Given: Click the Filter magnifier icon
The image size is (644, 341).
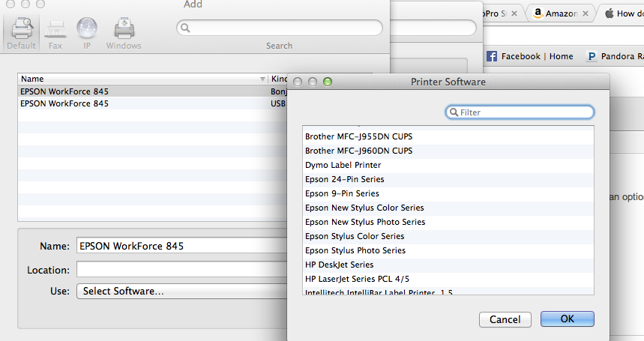Looking at the screenshot, I should tap(454, 112).
